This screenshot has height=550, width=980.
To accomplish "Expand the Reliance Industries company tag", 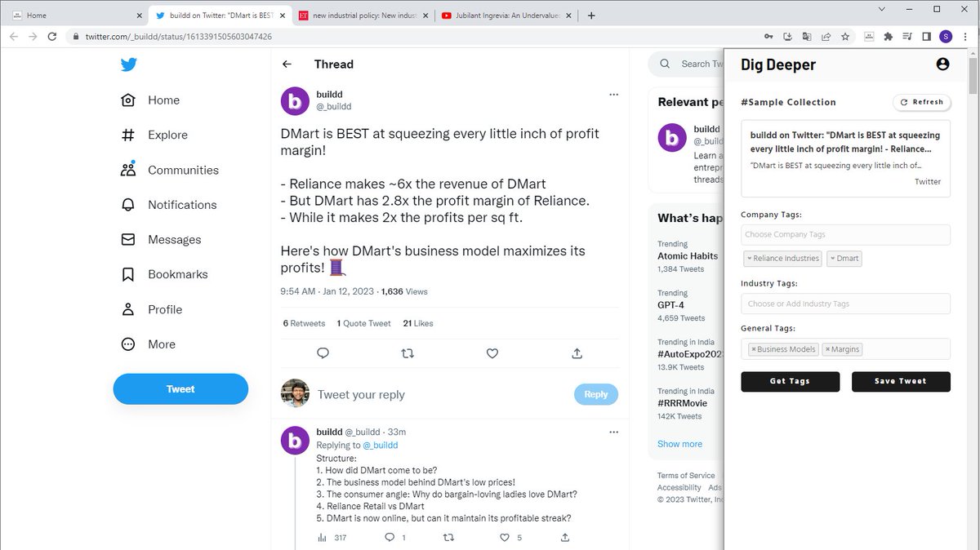I will [750, 259].
